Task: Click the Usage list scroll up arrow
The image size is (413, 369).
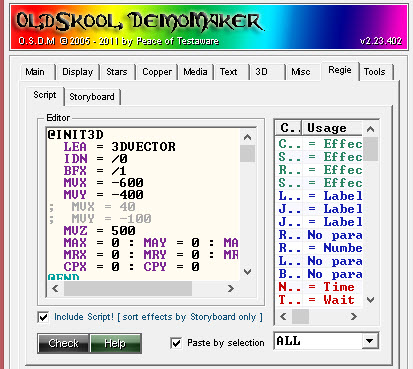Action: [x=370, y=129]
